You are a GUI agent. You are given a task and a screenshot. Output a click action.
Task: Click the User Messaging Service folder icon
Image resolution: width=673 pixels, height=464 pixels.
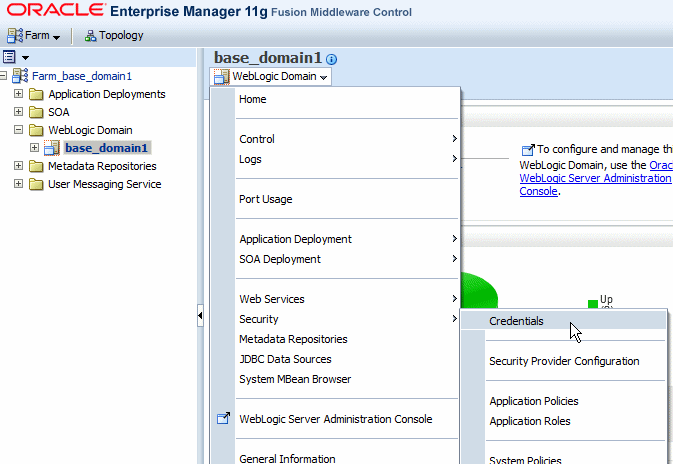pyautogui.click(x=36, y=184)
